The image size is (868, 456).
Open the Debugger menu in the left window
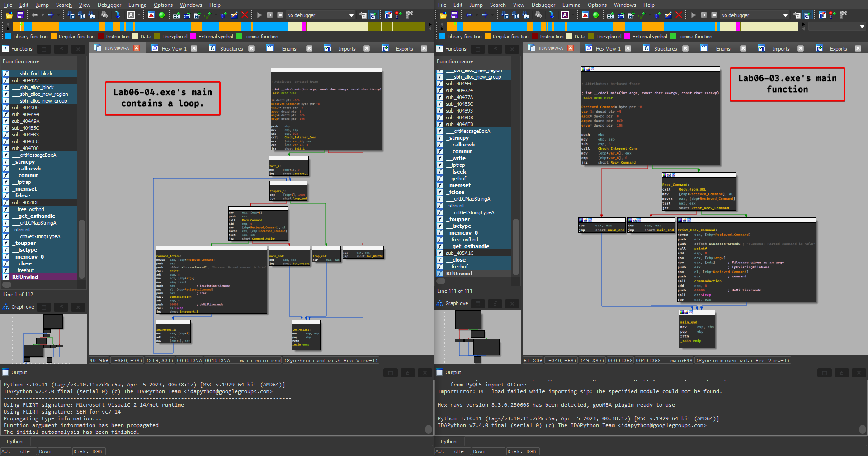(x=109, y=5)
